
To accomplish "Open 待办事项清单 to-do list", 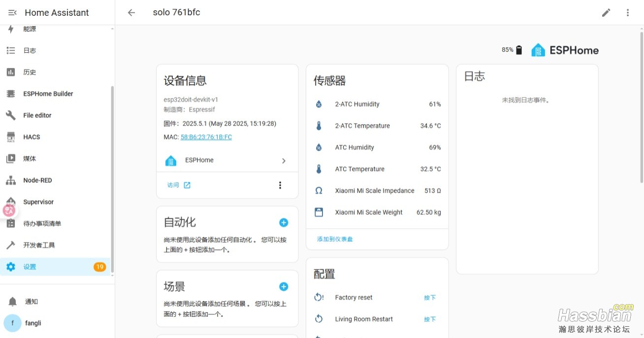I will 56,224.
